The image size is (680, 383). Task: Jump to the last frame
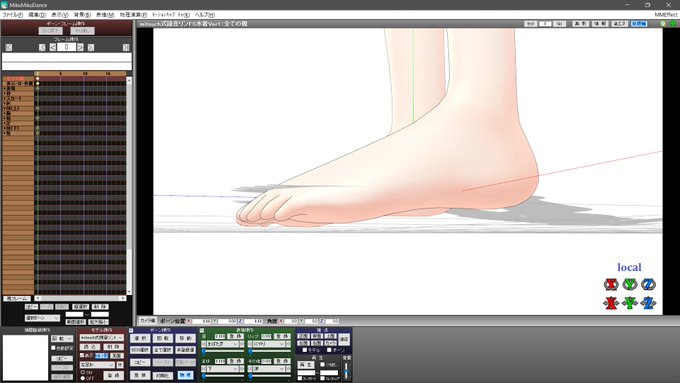(x=126, y=47)
